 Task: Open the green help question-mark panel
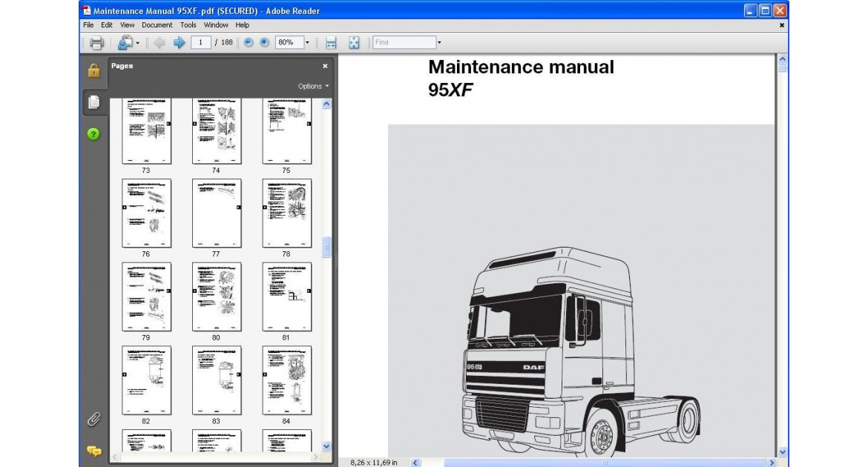point(93,134)
